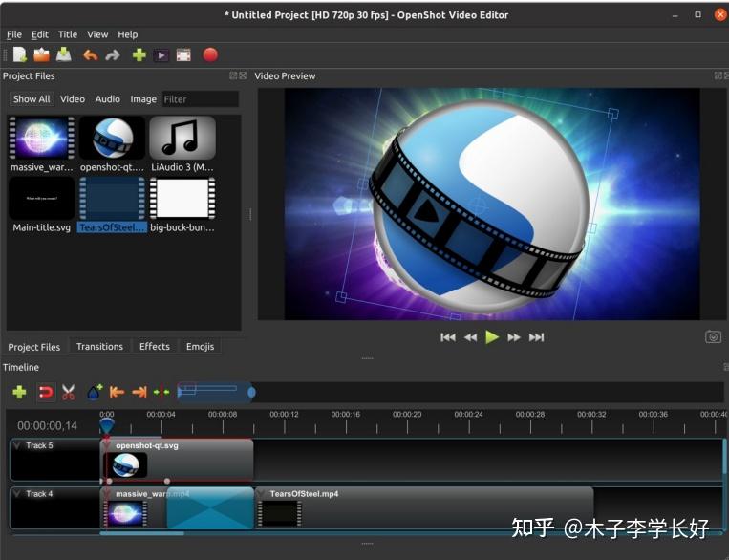Switch to the Project Files tab
Viewport: 729px width, 560px height.
(34, 347)
